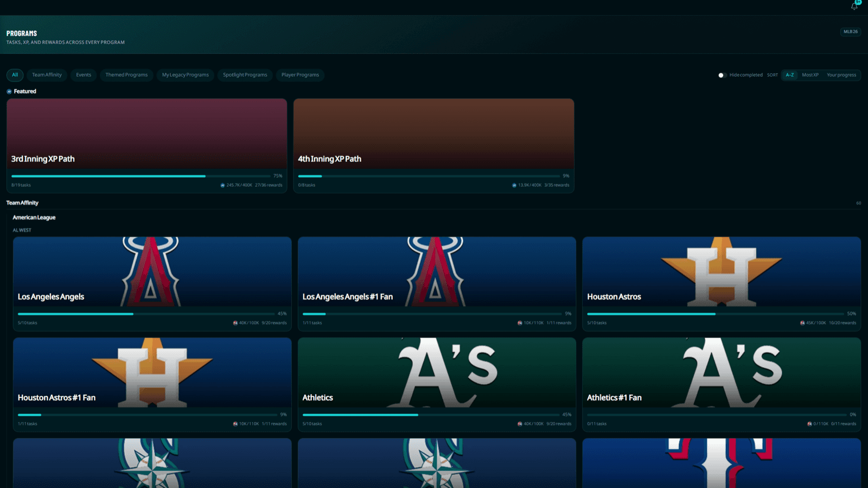Open the My Legacy Programs filter tab
The image size is (868, 488).
click(x=185, y=75)
